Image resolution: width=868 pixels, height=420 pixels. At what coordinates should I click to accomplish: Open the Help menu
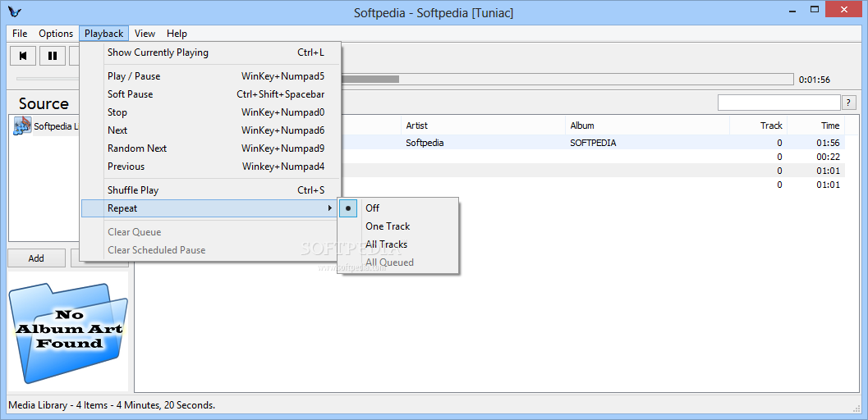point(177,34)
